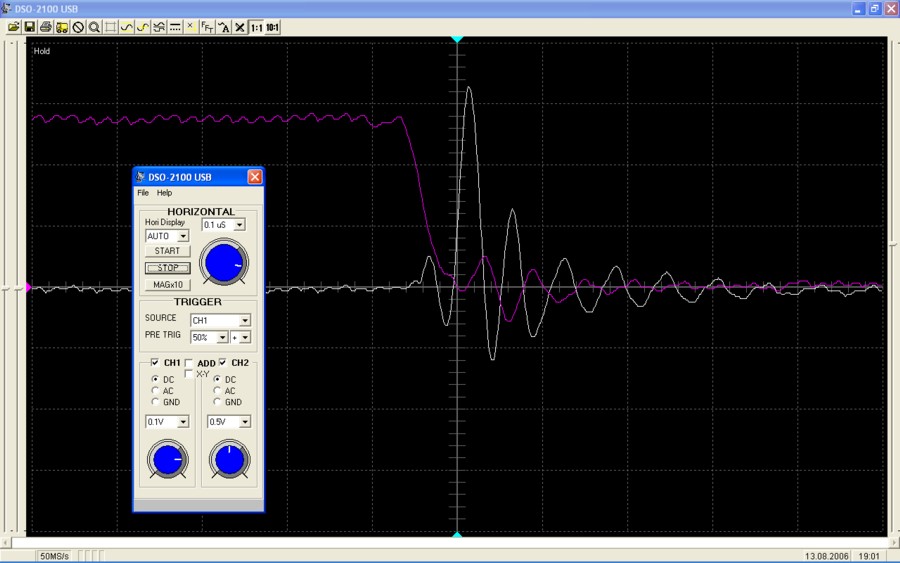Click the STOP acquisition button
The height and width of the screenshot is (563, 900).
click(168, 268)
